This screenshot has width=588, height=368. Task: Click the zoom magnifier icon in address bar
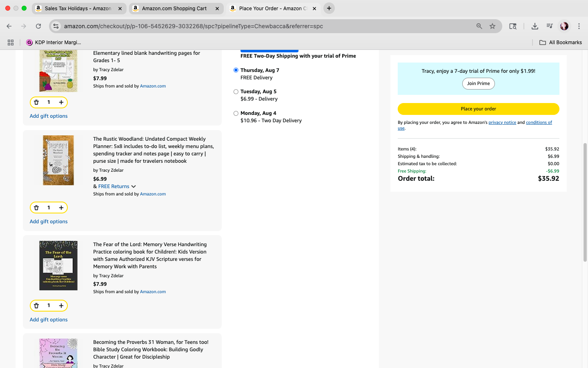(479, 26)
